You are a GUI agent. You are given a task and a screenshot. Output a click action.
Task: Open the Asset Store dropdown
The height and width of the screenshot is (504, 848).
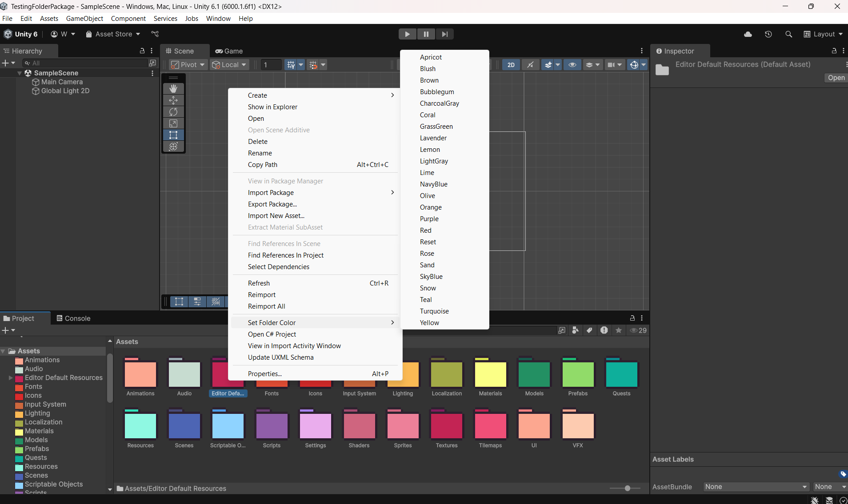click(113, 34)
